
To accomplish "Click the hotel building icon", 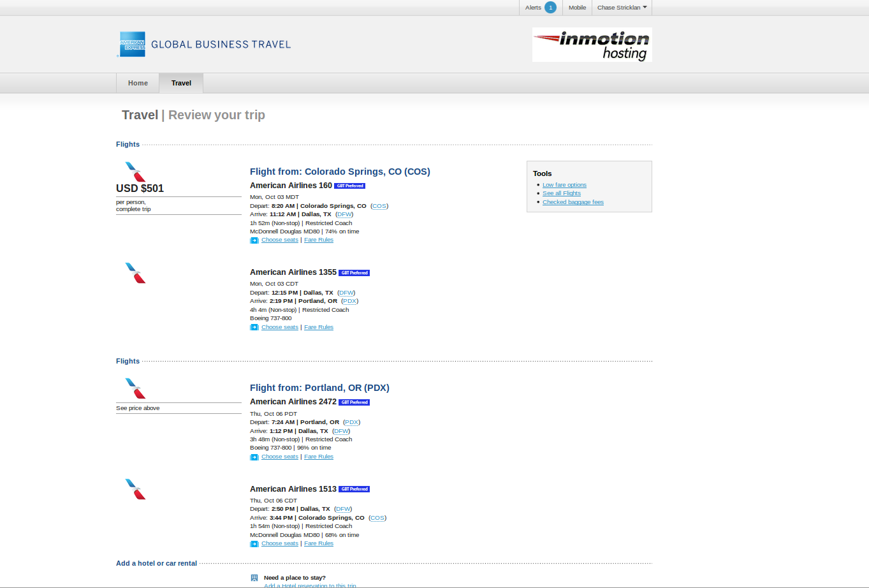I will 254,578.
